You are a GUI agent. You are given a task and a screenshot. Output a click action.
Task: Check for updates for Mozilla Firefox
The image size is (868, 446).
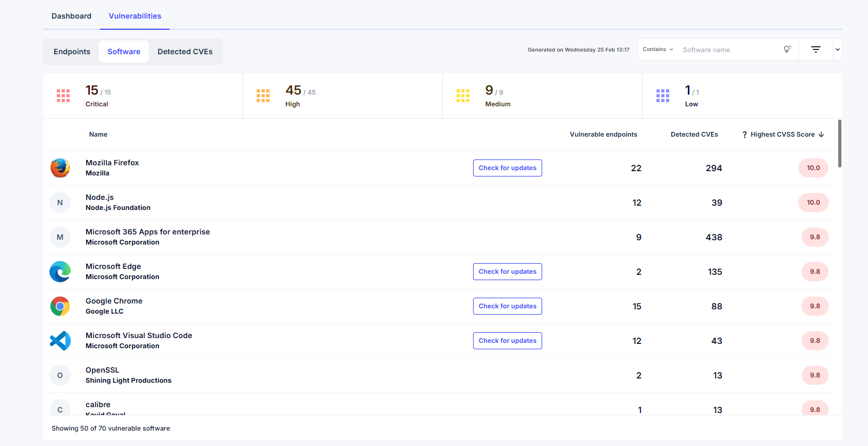pos(508,168)
